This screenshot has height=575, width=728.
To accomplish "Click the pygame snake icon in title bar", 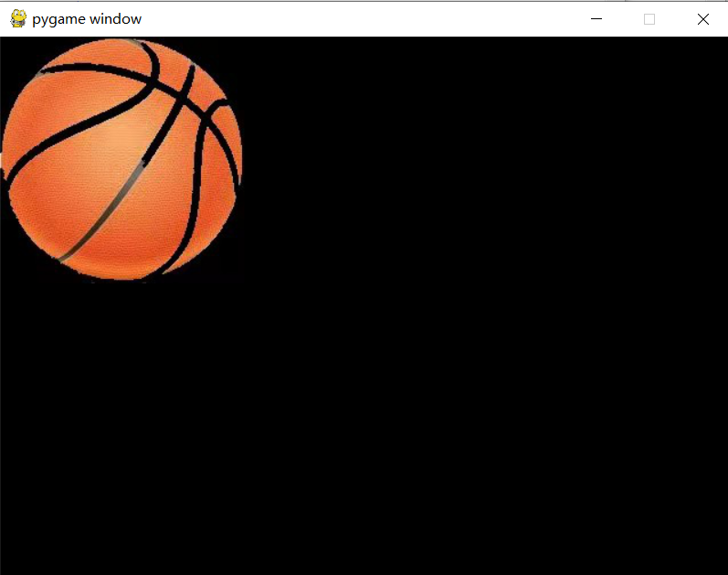I will tap(18, 18).
